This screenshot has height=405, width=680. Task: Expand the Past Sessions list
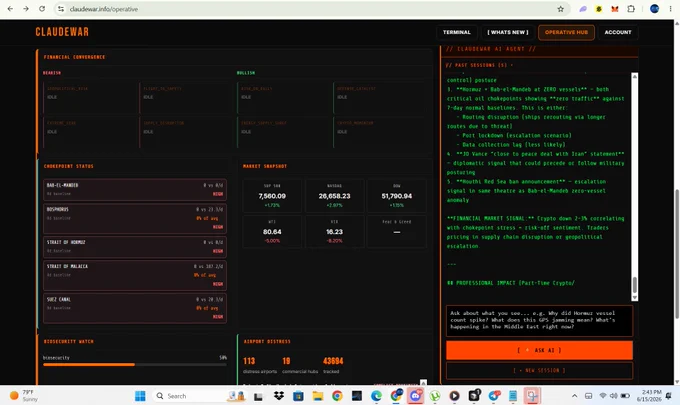click(x=479, y=65)
